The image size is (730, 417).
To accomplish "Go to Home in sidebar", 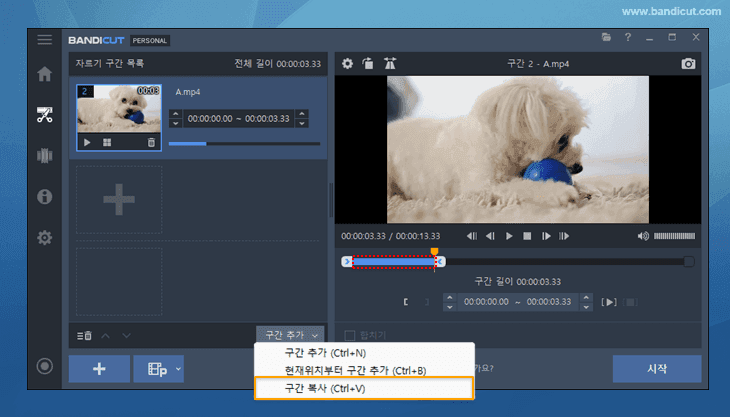I will (x=45, y=74).
